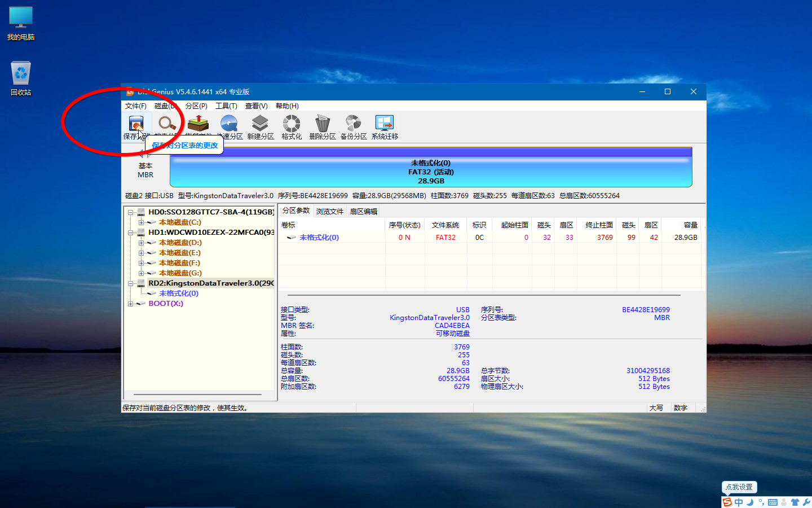
Task: Switch to the 扇区编辑 tab
Action: coord(364,212)
